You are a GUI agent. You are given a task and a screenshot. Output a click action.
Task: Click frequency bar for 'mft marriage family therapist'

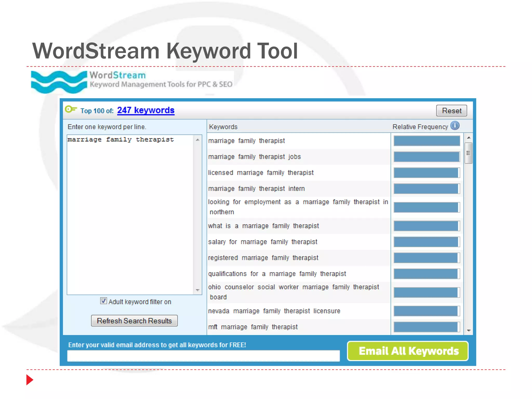427,327
